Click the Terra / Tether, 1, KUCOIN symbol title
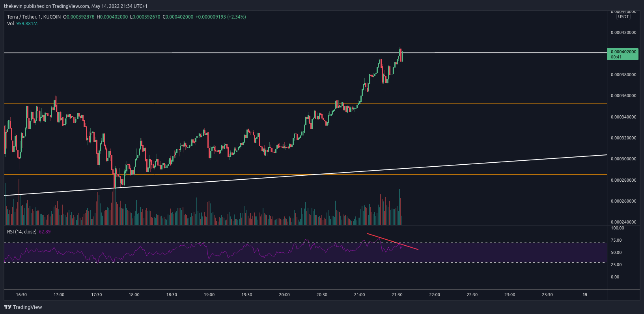This screenshot has width=644, height=314. [34, 17]
